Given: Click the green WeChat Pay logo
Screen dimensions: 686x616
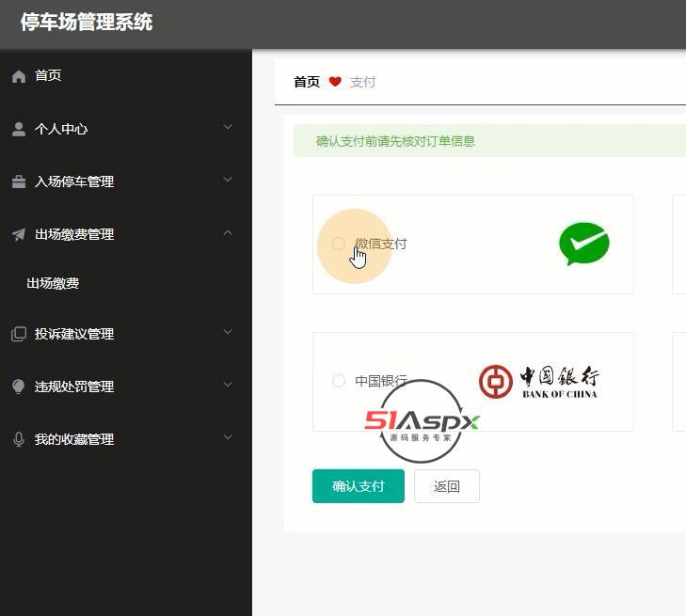Looking at the screenshot, I should click(584, 244).
